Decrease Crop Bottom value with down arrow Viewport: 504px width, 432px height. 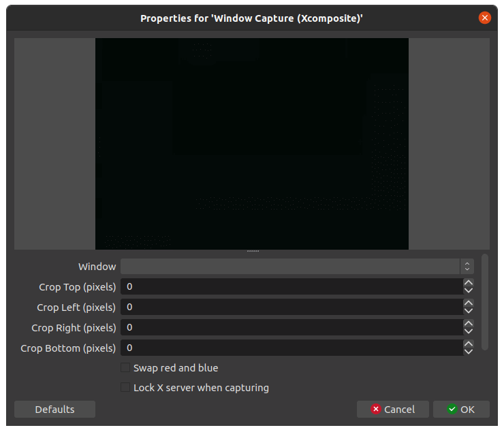tap(469, 352)
